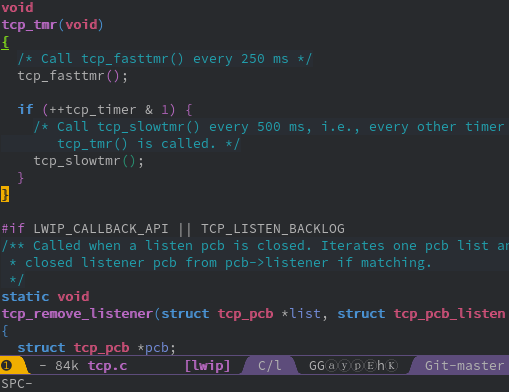
Task: Click the opening brace of tcp_remove_listener
Action: click(5, 331)
